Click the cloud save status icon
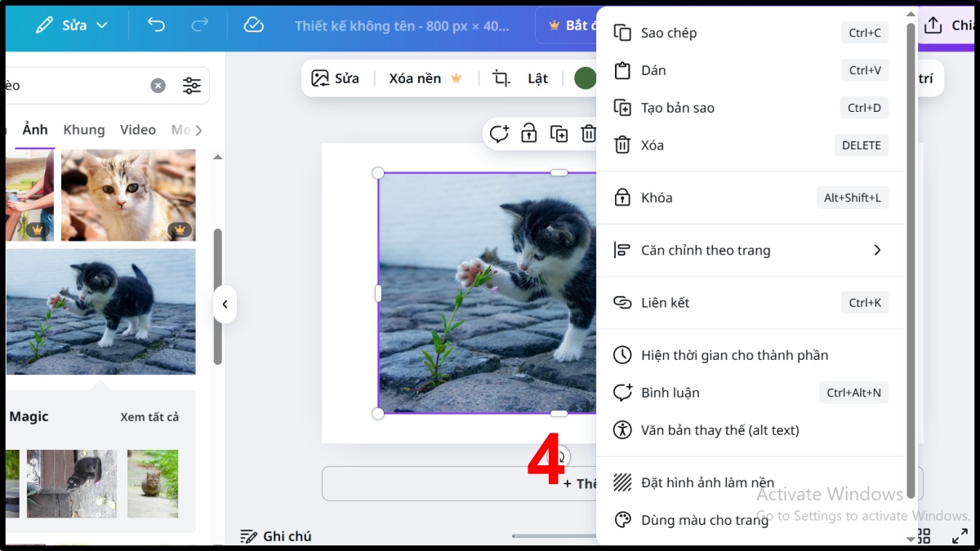 pos(253,25)
